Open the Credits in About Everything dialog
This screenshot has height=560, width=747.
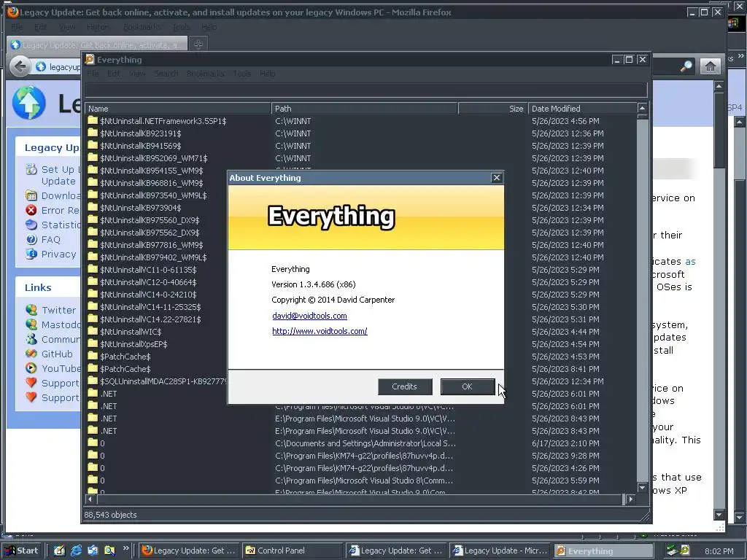tap(404, 386)
